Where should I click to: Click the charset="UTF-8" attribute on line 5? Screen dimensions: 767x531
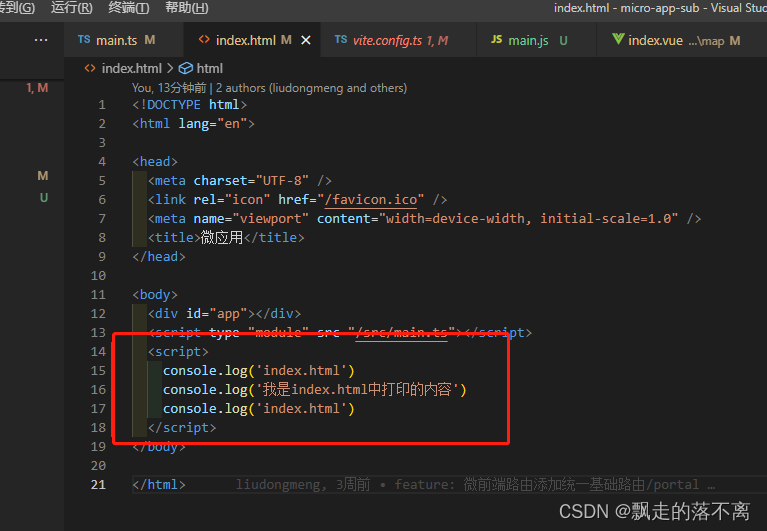point(251,180)
